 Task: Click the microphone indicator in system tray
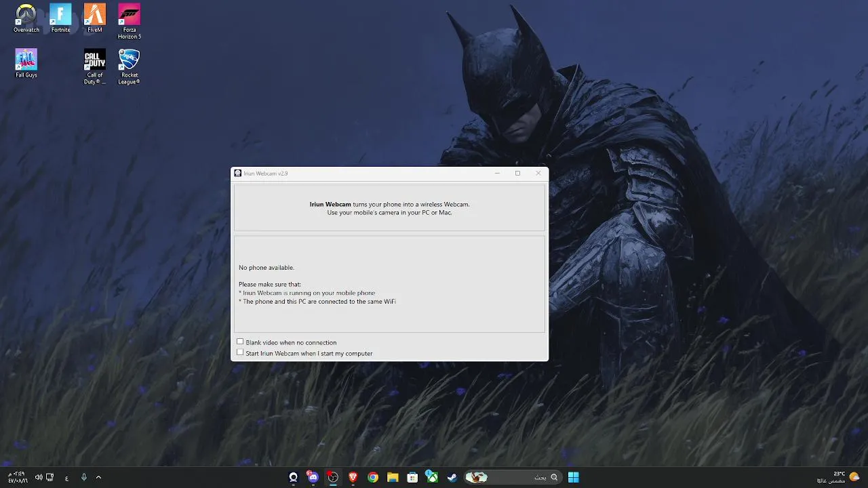point(84,477)
